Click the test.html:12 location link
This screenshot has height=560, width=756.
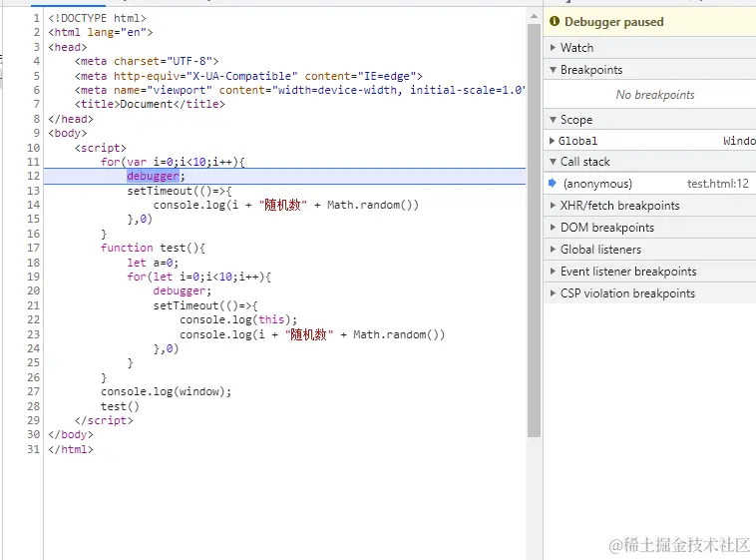(x=717, y=184)
